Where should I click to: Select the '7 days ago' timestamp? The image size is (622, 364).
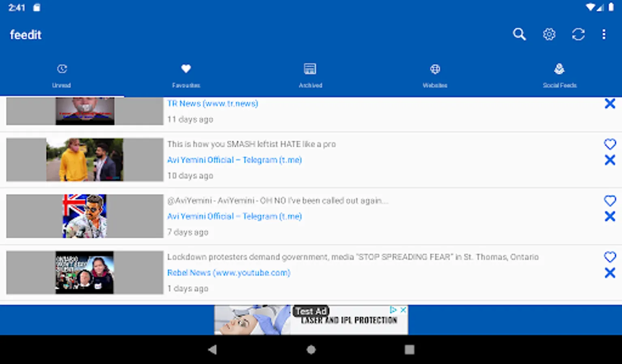coord(187,232)
